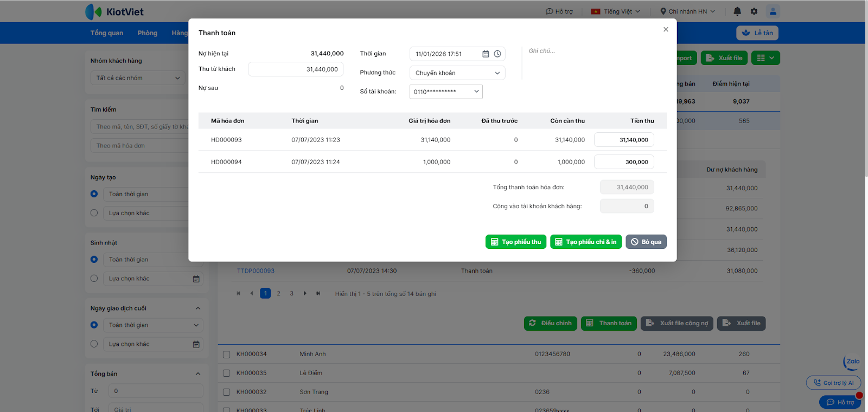Open Số tài khoản account dropdown

[446, 92]
